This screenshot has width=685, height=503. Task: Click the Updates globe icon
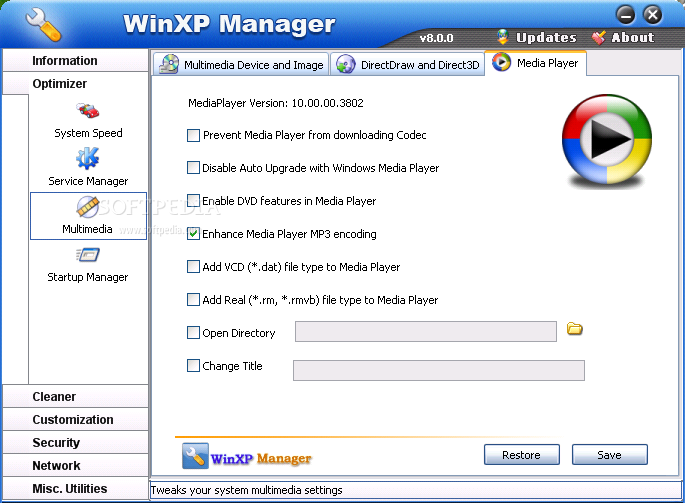(x=503, y=37)
